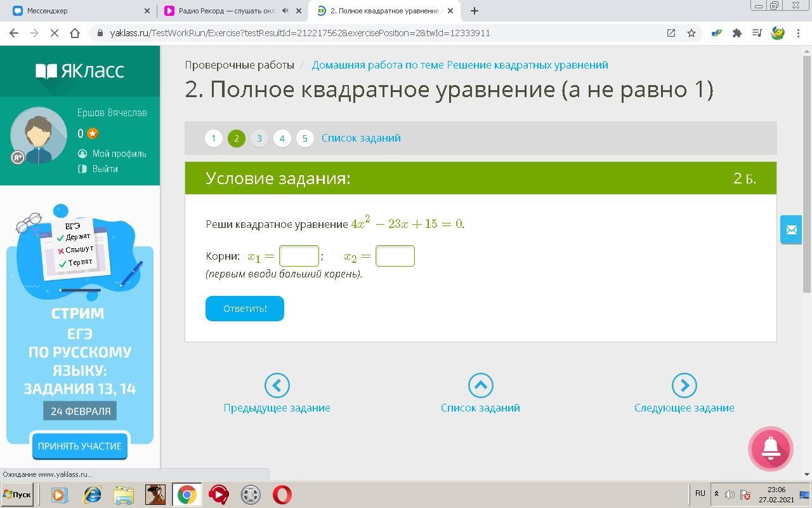Click the Выйти logout link
812x508 pixels.
pos(105,169)
